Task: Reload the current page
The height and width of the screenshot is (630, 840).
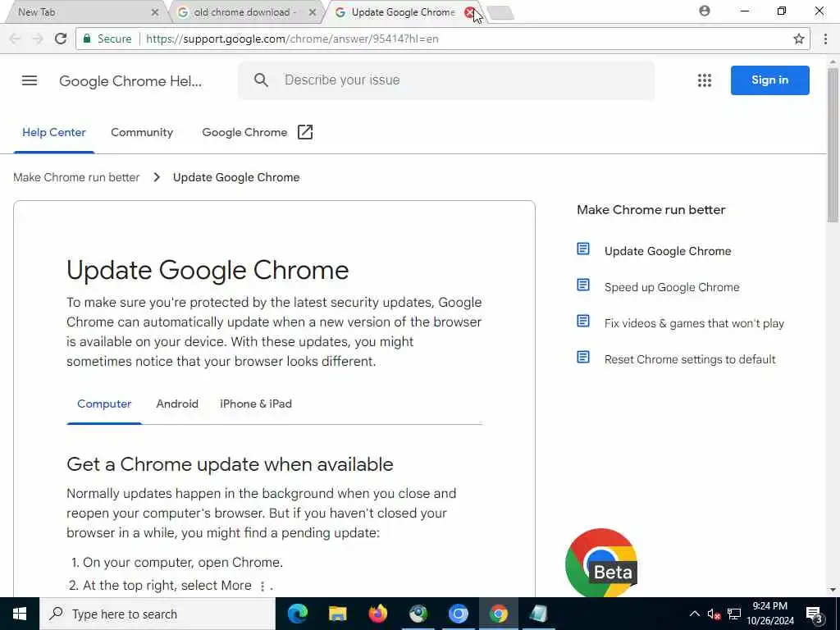Action: tap(61, 39)
